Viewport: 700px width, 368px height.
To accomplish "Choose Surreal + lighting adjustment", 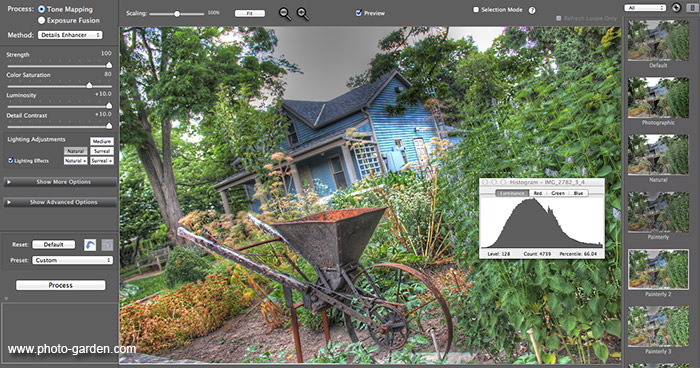I will 102,161.
